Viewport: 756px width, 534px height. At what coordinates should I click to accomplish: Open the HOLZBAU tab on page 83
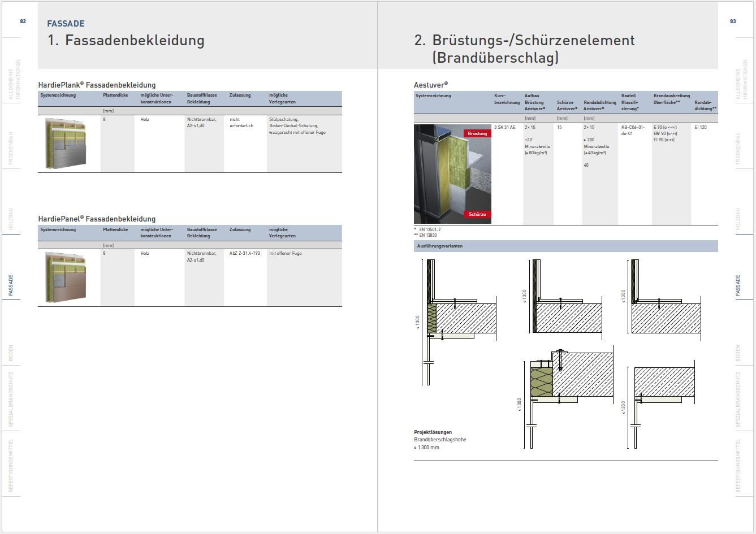coord(737,219)
